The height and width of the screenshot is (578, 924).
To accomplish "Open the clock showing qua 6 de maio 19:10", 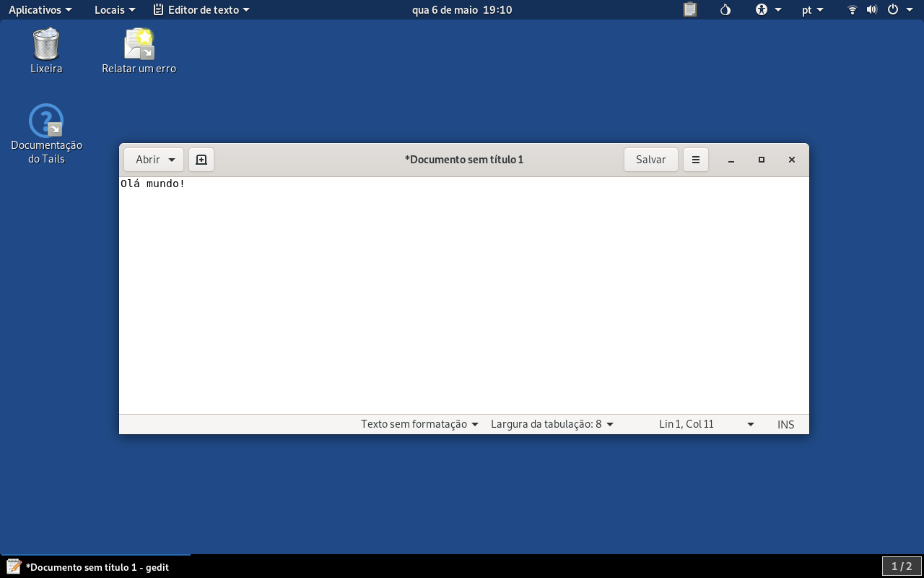I will [462, 9].
